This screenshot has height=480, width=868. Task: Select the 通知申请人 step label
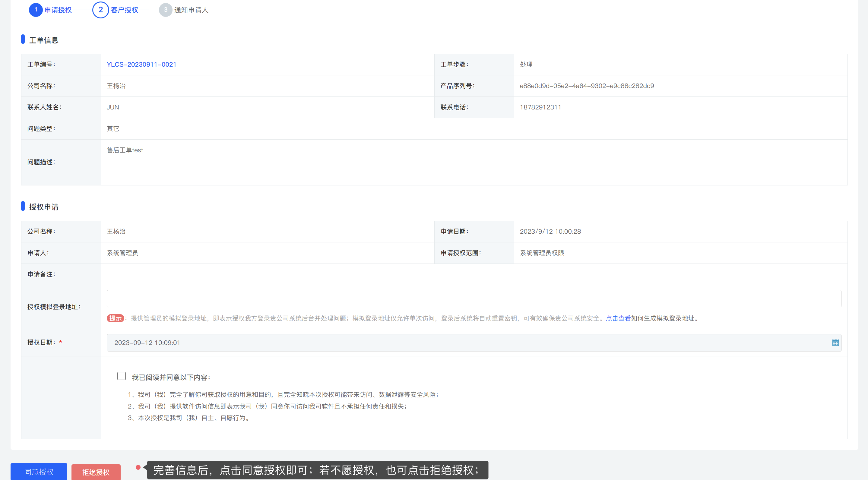click(191, 10)
